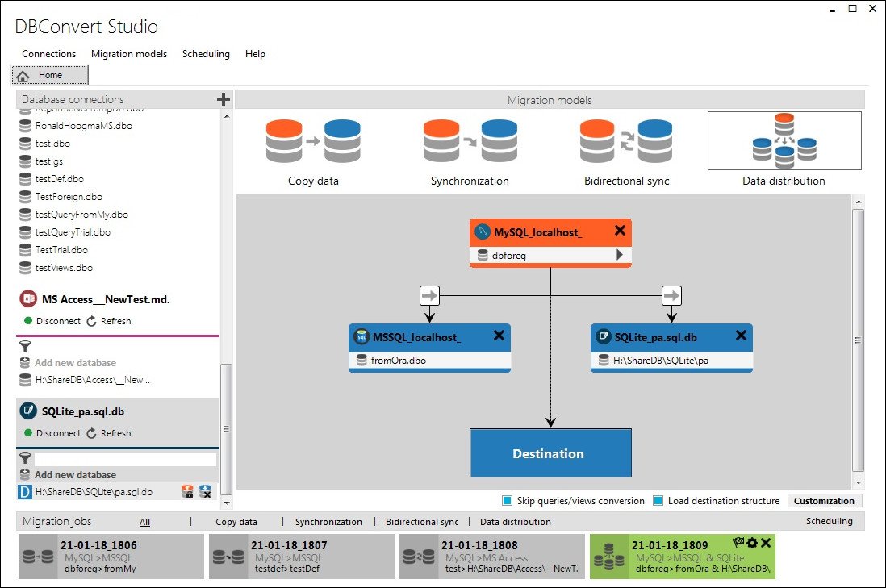Toggle Skip queries/views conversion checkbox
Screen dimensions: 886x588
point(508,500)
